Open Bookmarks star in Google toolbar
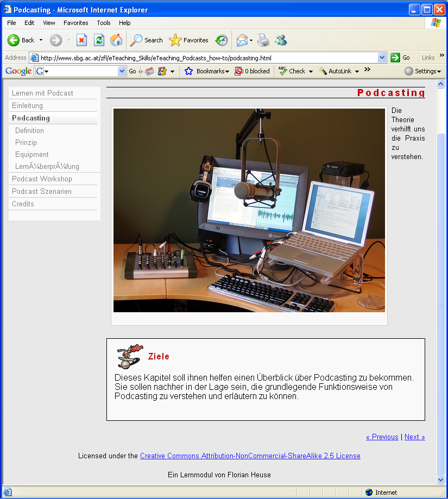The image size is (448, 499). (188, 71)
